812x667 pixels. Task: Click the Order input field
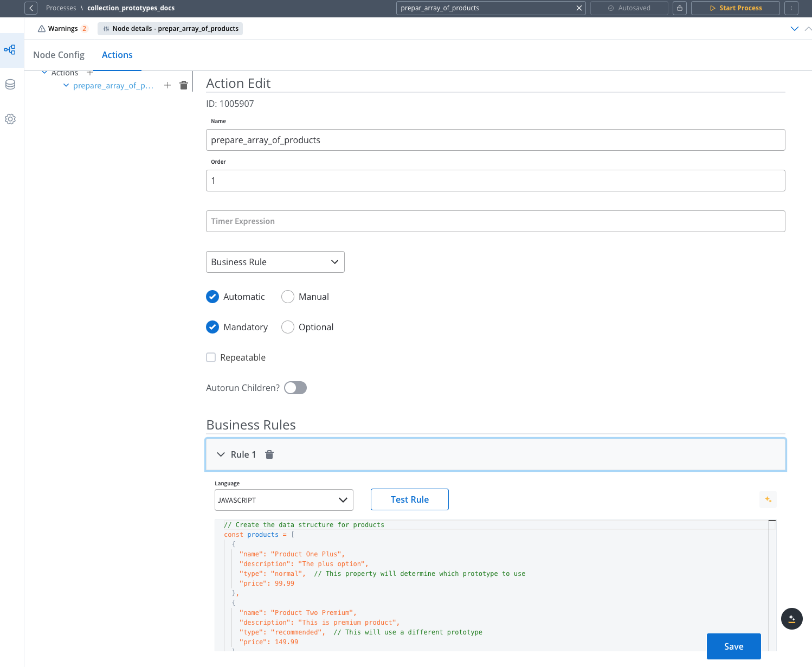coord(495,181)
